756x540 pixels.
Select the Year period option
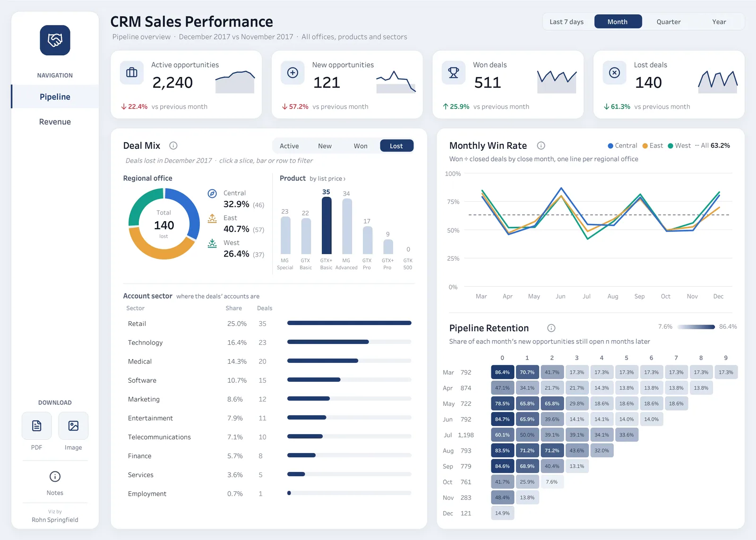719,22
